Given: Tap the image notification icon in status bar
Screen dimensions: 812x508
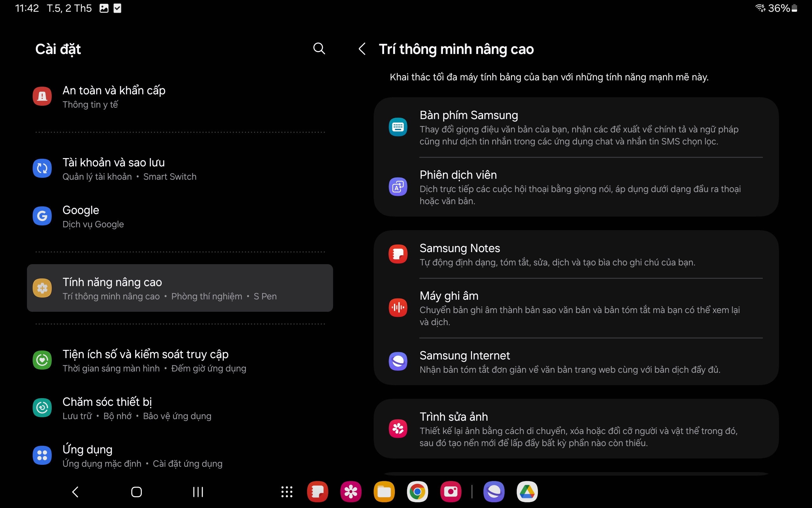Looking at the screenshot, I should click(104, 8).
